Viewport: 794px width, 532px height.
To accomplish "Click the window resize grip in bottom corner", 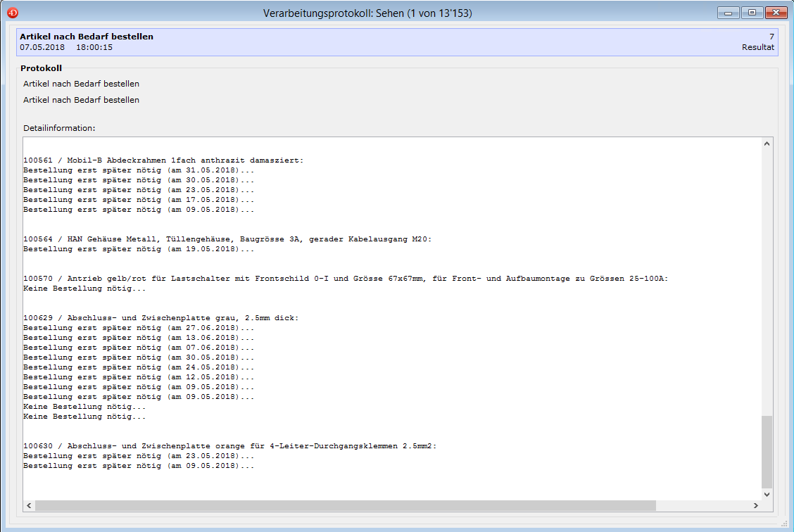I will 787,525.
